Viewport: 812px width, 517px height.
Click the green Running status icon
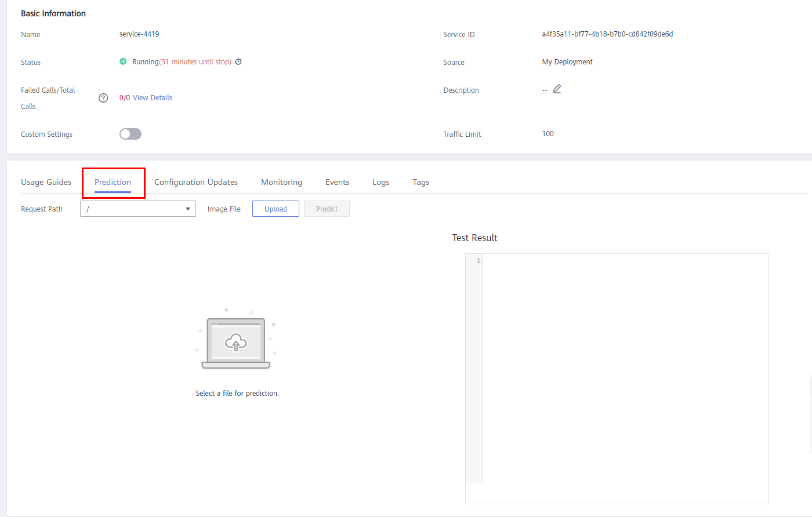pyautogui.click(x=123, y=61)
